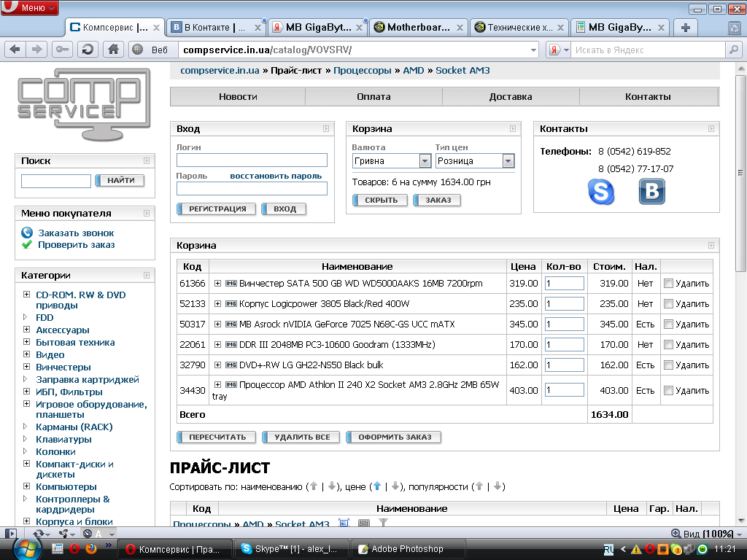Viewport: 747px width, 560px height.
Task: Open new tab with plus button
Action: (x=686, y=28)
